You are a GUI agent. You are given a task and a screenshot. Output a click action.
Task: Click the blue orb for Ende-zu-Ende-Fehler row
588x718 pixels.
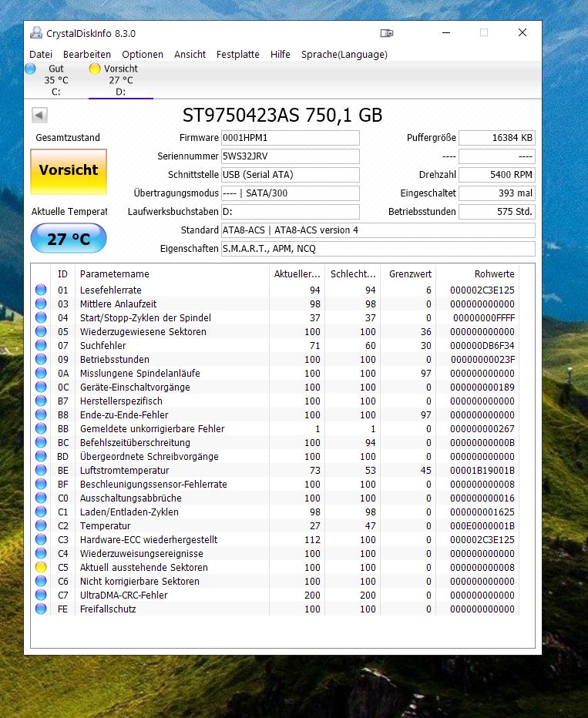point(41,415)
